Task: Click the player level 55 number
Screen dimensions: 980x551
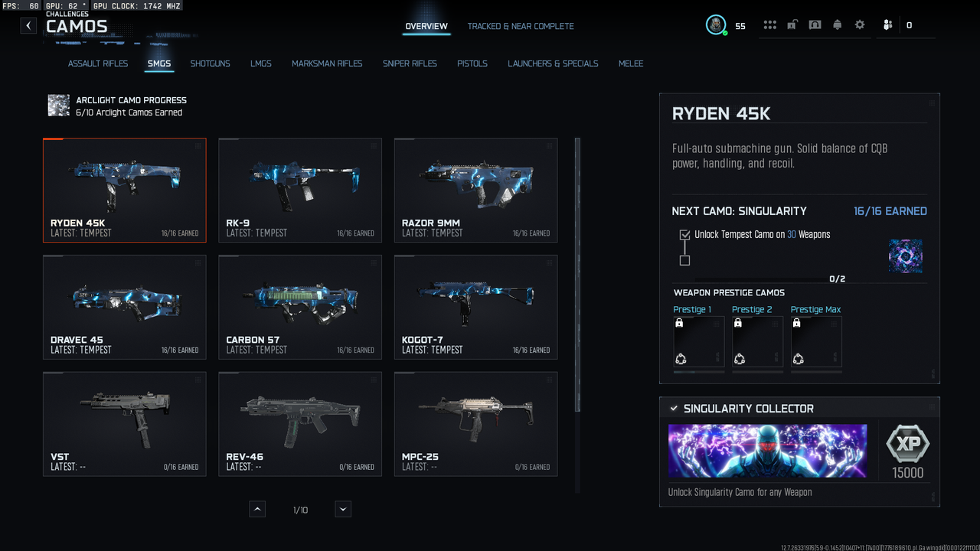Action: (x=740, y=26)
